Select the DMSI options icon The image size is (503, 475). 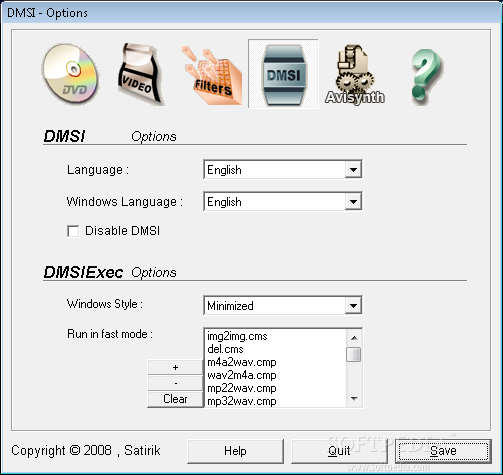coord(283,74)
